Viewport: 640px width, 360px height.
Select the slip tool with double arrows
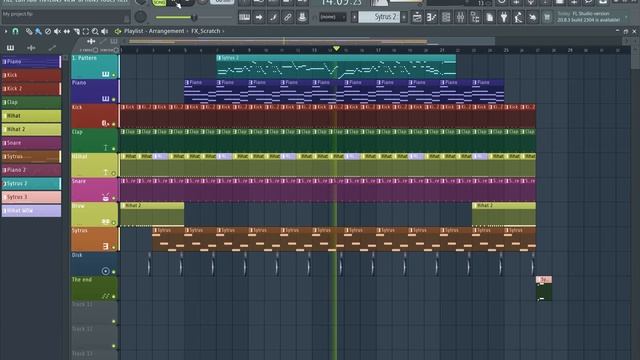pos(67,31)
